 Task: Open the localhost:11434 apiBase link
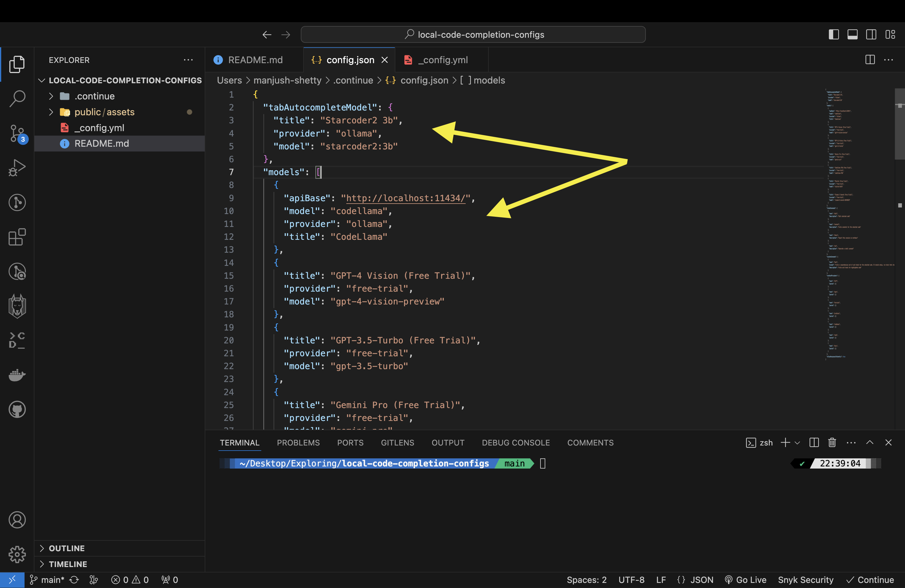(405, 198)
